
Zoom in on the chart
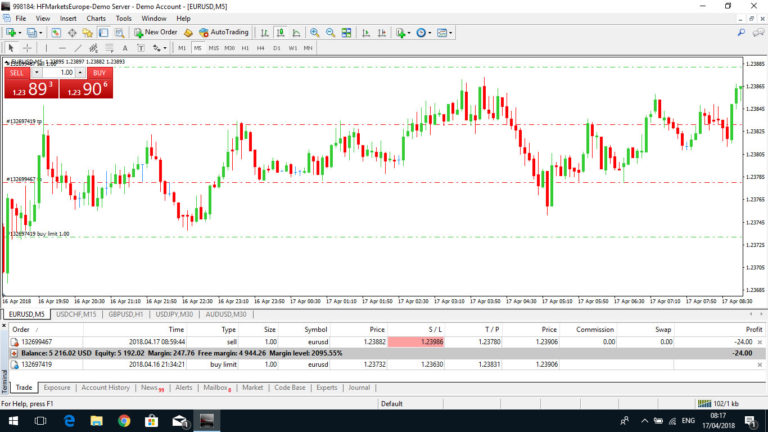(x=314, y=33)
